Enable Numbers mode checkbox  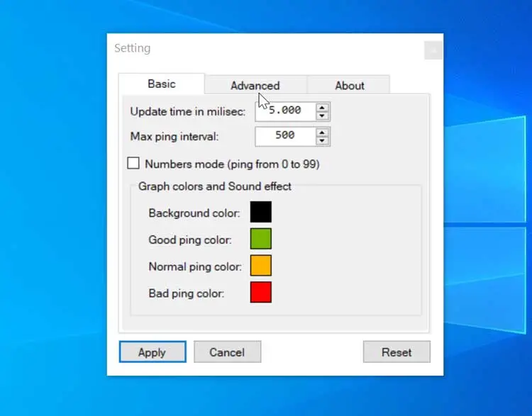[x=133, y=163]
